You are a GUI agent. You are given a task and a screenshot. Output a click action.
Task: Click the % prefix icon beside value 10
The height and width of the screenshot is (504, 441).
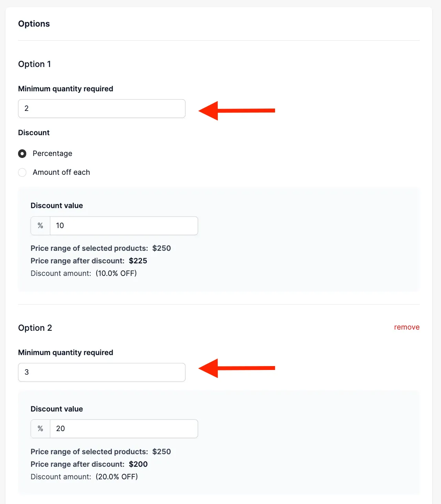pos(40,226)
